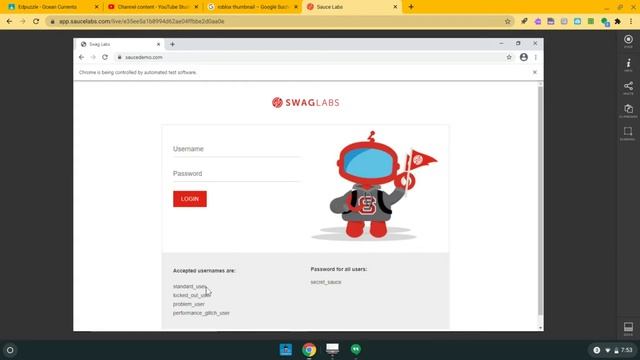This screenshot has width=640, height=360.
Task: Open the monitor app icon in the shelf
Action: [x=332, y=349]
